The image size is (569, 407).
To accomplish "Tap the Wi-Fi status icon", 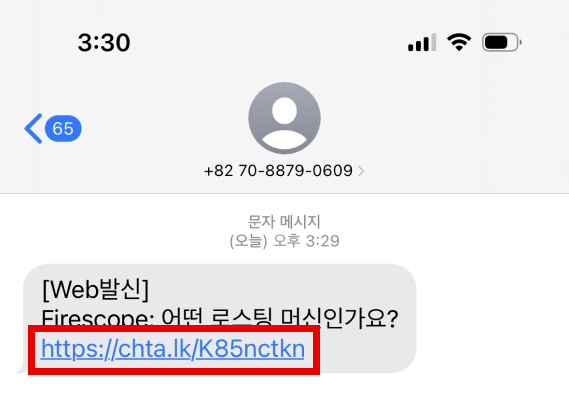I will [x=459, y=42].
